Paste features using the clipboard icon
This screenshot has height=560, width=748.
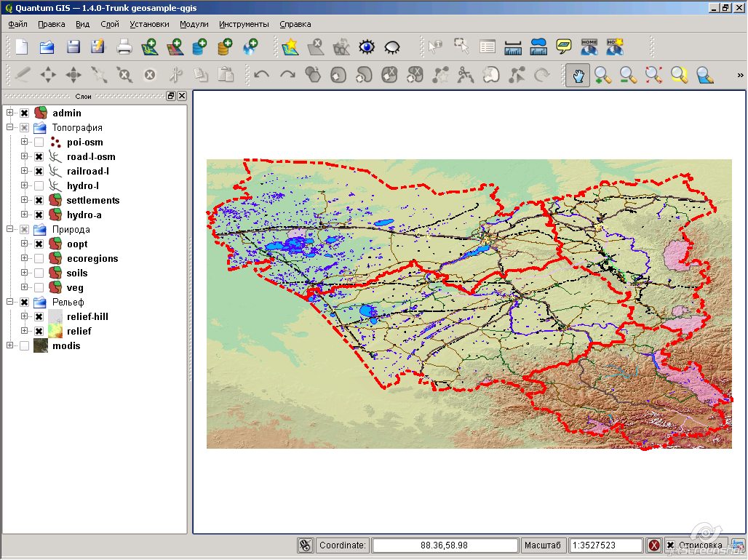tap(226, 74)
